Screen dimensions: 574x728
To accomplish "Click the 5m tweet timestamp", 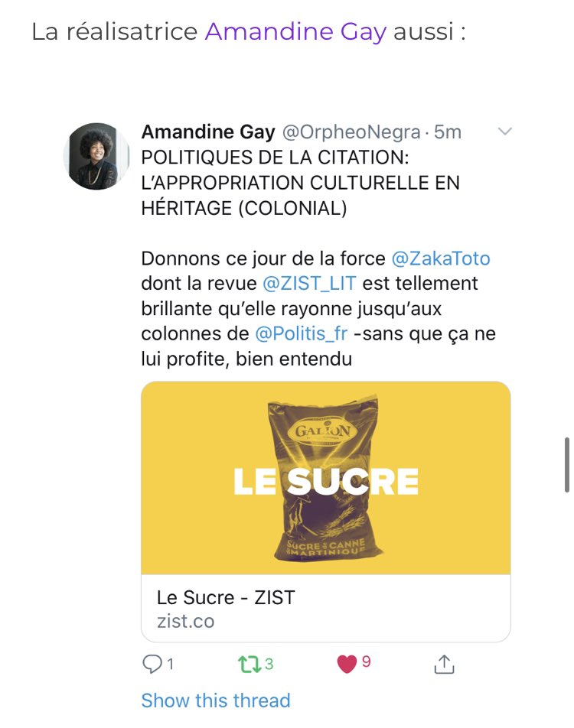I will click(x=448, y=132).
